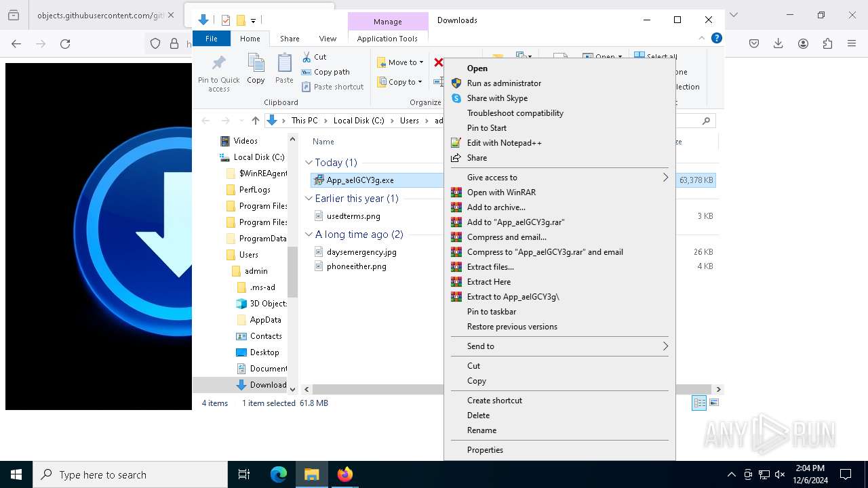Click the search magnifier in Explorer
The width and height of the screenshot is (868, 488).
point(706,121)
